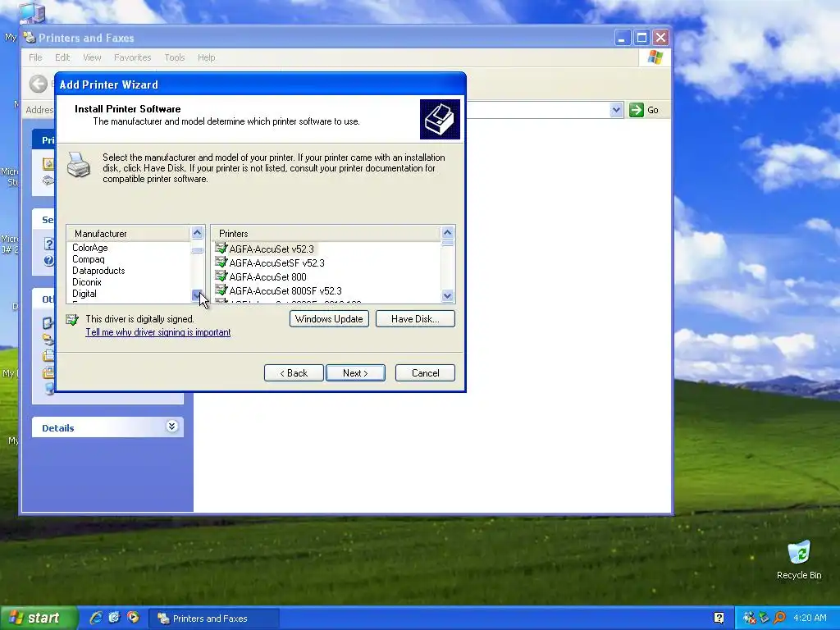Open the Recycle Bin desktop icon

click(x=799, y=559)
